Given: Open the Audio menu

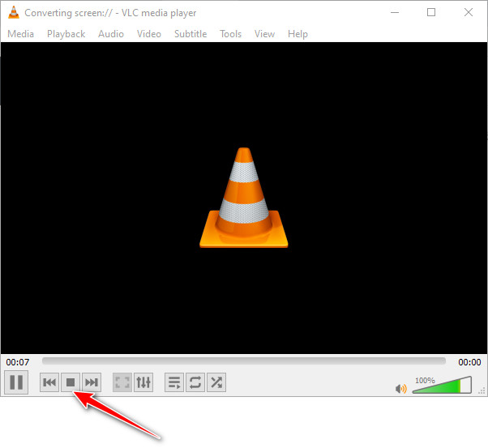Looking at the screenshot, I should (111, 33).
